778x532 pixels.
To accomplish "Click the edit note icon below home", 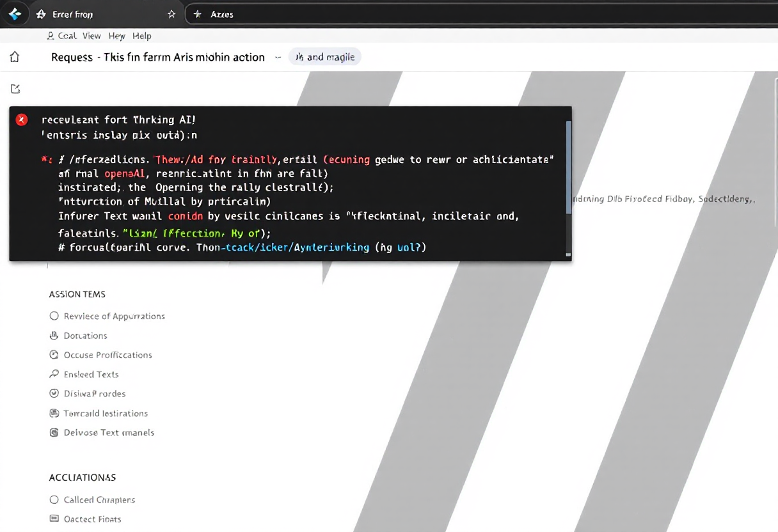I will click(15, 89).
